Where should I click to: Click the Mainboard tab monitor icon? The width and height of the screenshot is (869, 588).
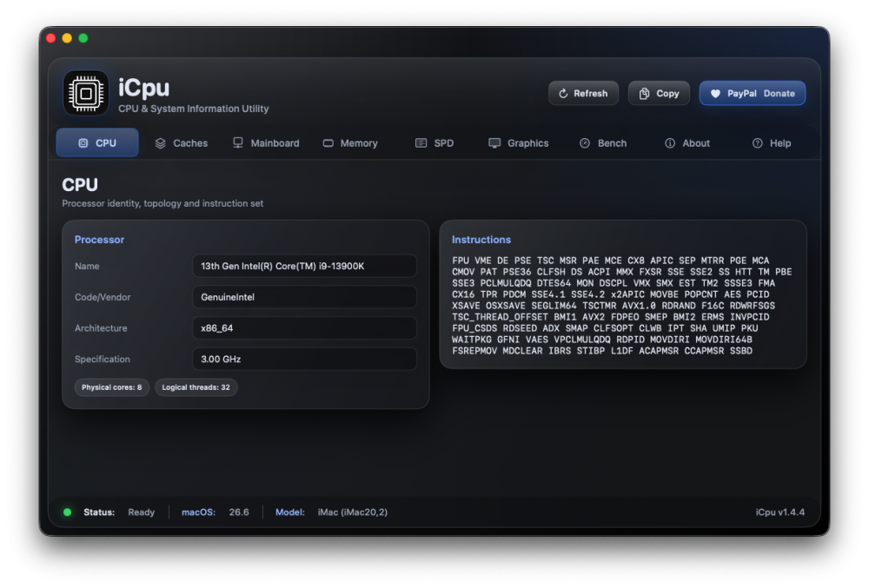tap(238, 142)
